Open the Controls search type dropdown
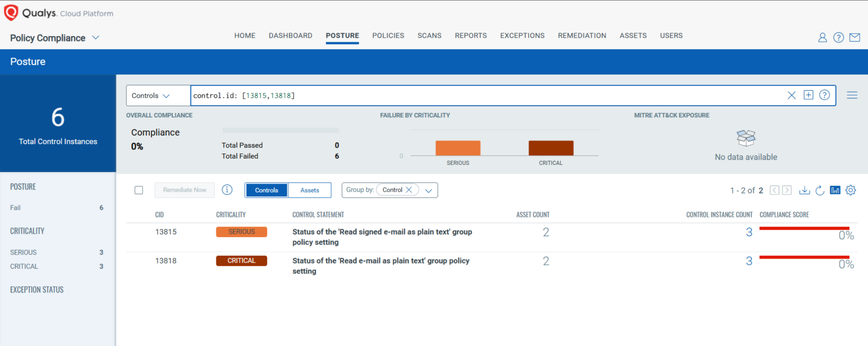This screenshot has width=868, height=346. [158, 95]
